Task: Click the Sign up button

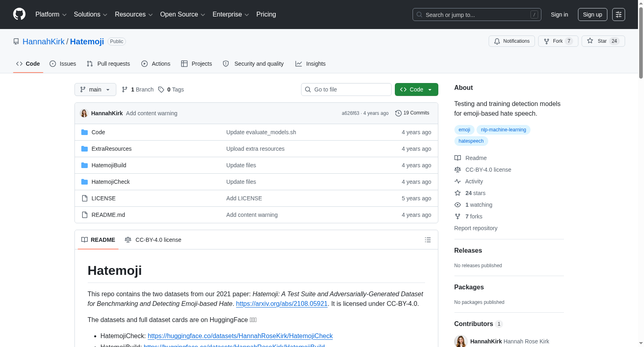Action: click(592, 15)
